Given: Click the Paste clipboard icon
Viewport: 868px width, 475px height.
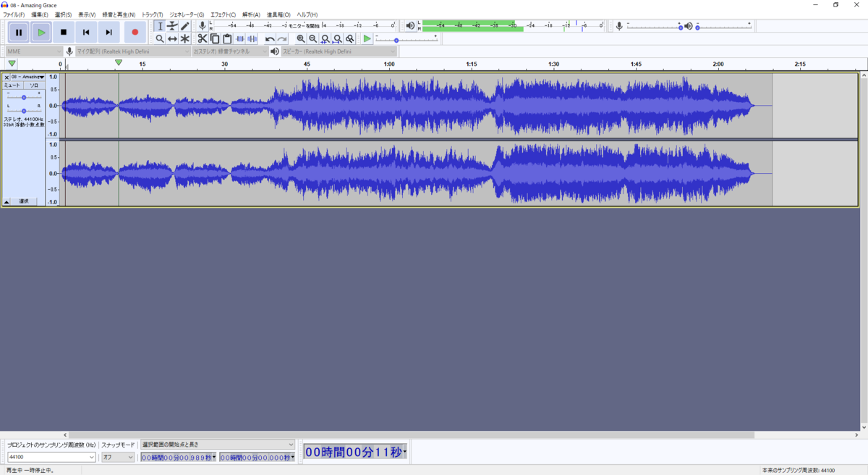Looking at the screenshot, I should (x=227, y=38).
